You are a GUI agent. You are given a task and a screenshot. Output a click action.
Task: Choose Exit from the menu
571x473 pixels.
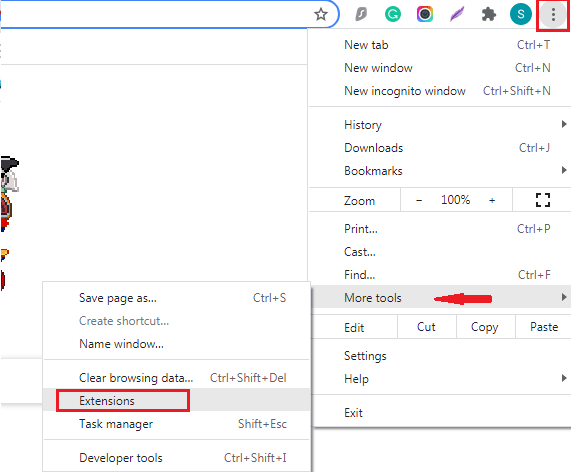[440, 413]
